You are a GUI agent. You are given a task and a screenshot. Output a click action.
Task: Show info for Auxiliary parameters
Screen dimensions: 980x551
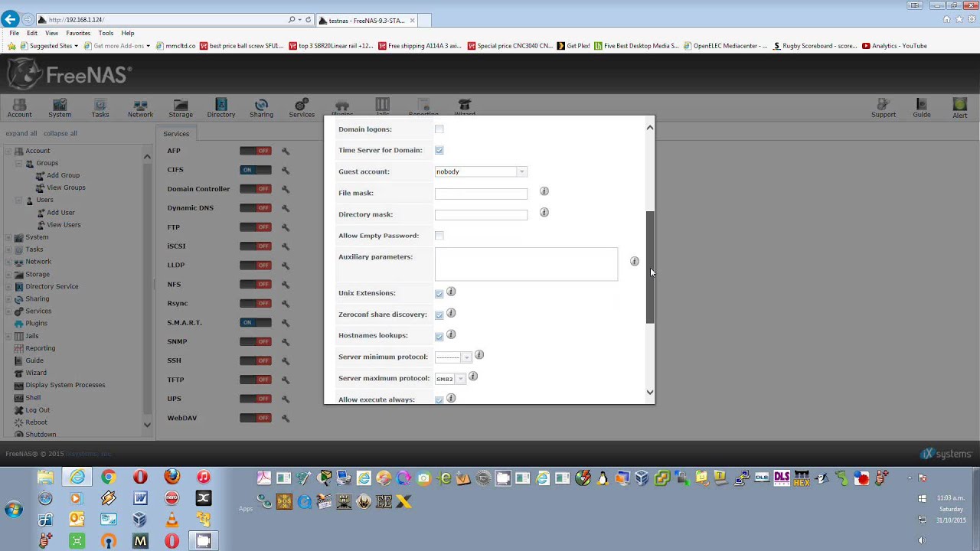634,262
